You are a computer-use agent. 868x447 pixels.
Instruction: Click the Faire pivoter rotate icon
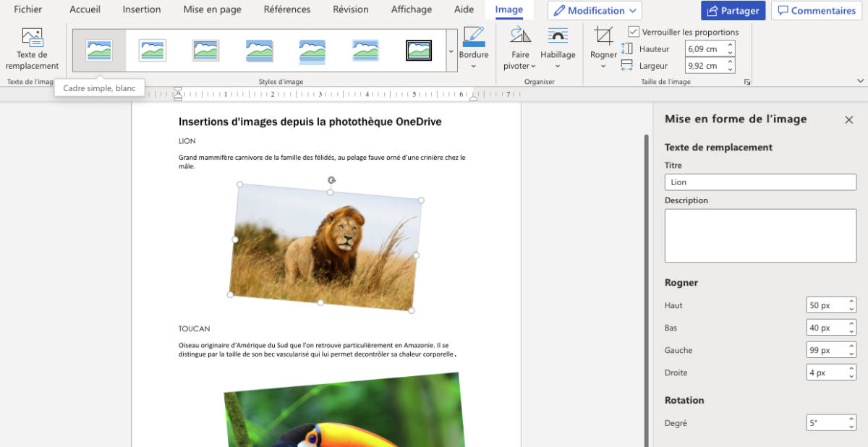click(x=520, y=35)
